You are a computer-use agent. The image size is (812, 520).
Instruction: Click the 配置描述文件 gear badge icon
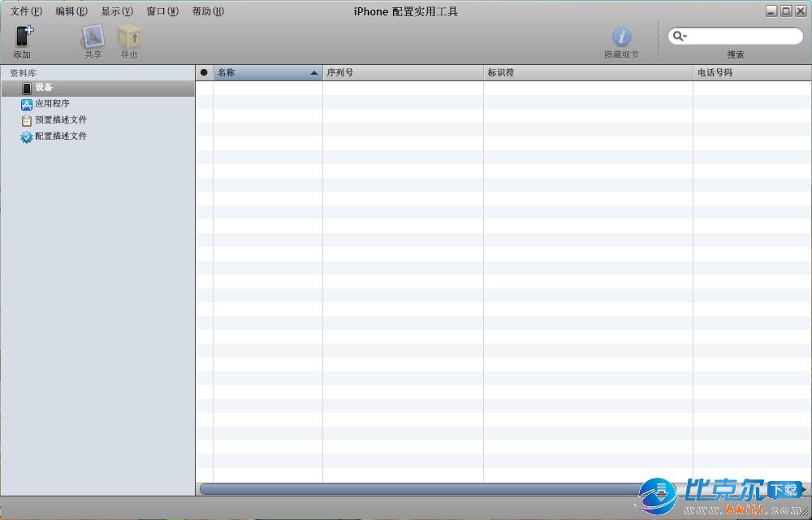point(27,136)
